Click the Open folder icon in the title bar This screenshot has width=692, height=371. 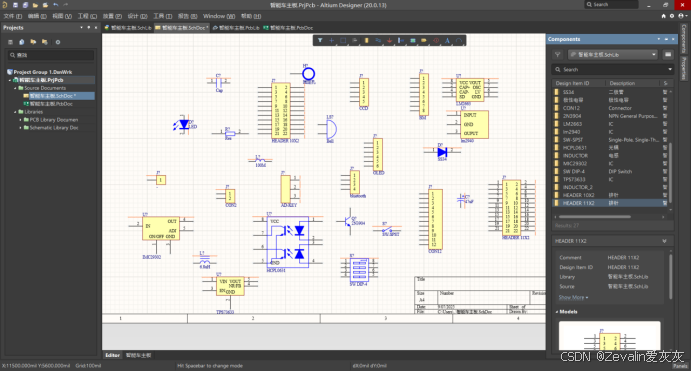35,5
